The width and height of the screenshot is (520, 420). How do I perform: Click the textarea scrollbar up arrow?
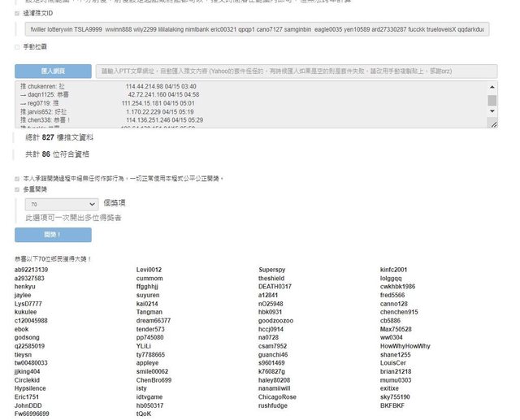[492, 85]
